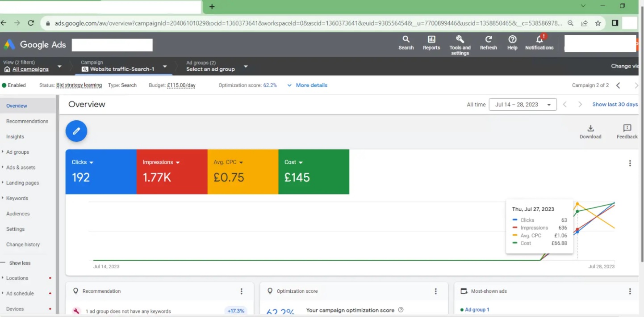644x317 pixels.
Task: Open the Clicks metric dropdown
Action: (x=92, y=163)
